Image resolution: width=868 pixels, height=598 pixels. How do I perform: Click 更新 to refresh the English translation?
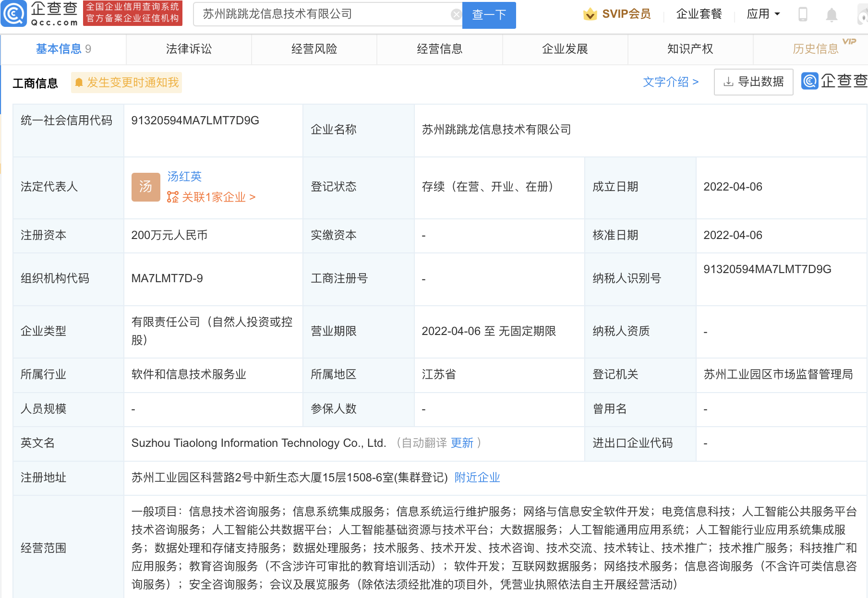[462, 443]
